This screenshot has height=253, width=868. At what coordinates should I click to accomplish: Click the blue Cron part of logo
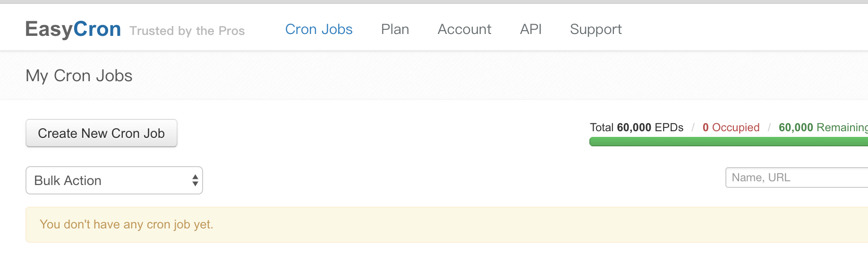[x=97, y=29]
